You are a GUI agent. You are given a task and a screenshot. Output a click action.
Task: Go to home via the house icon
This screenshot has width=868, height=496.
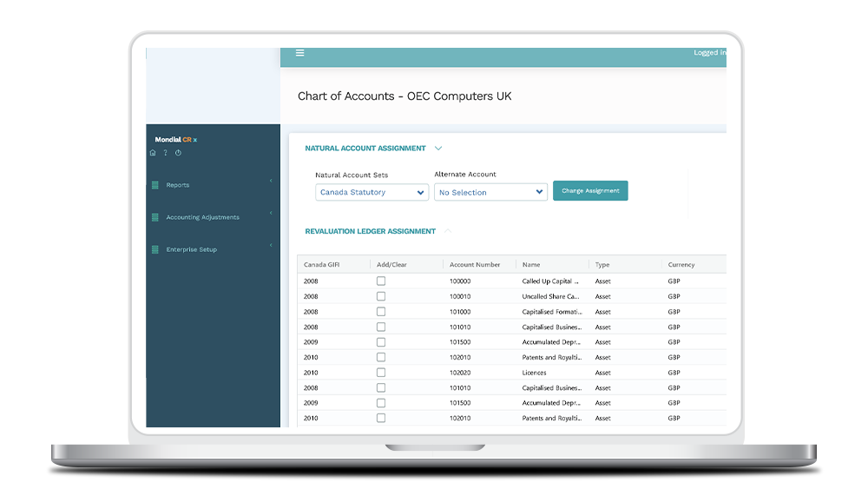click(153, 153)
